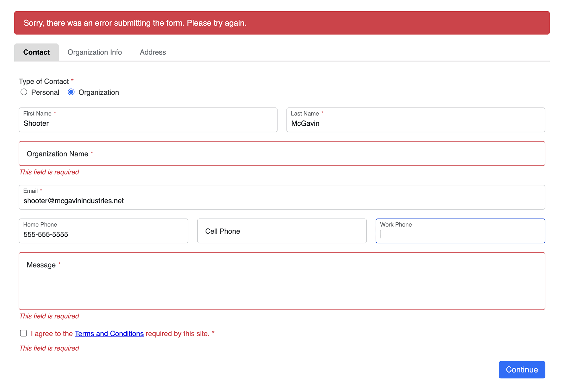Go to the Address tab

[x=153, y=52]
